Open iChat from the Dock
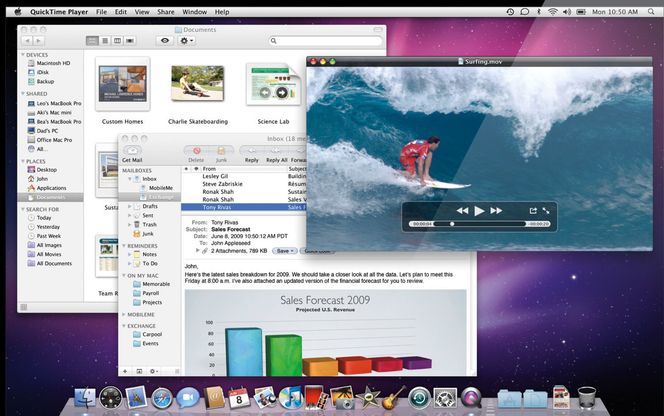Image resolution: width=664 pixels, height=416 pixels. [x=188, y=398]
